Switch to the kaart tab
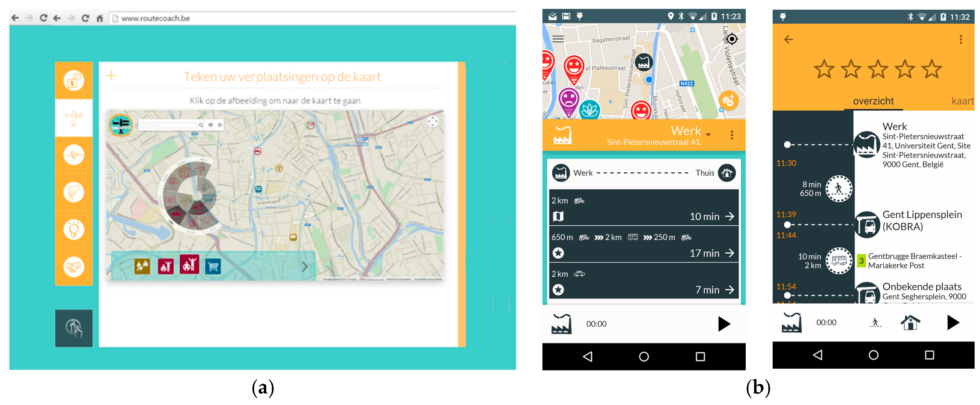 pyautogui.click(x=962, y=101)
